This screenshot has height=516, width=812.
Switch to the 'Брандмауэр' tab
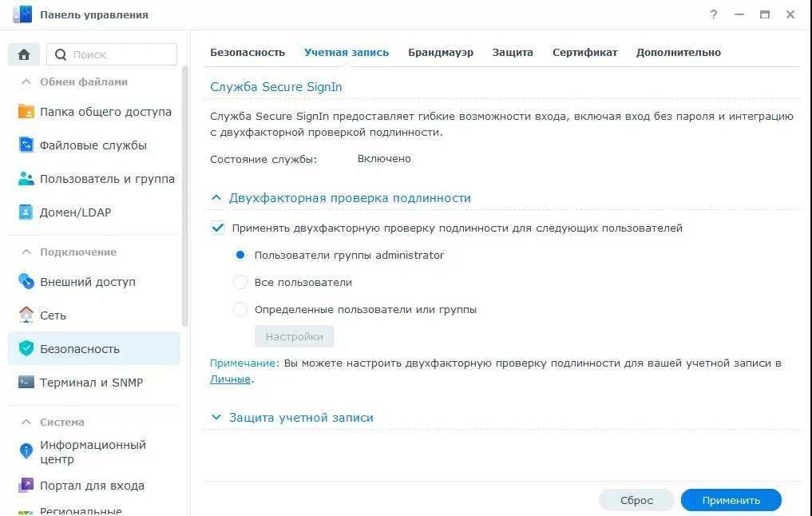[441, 52]
